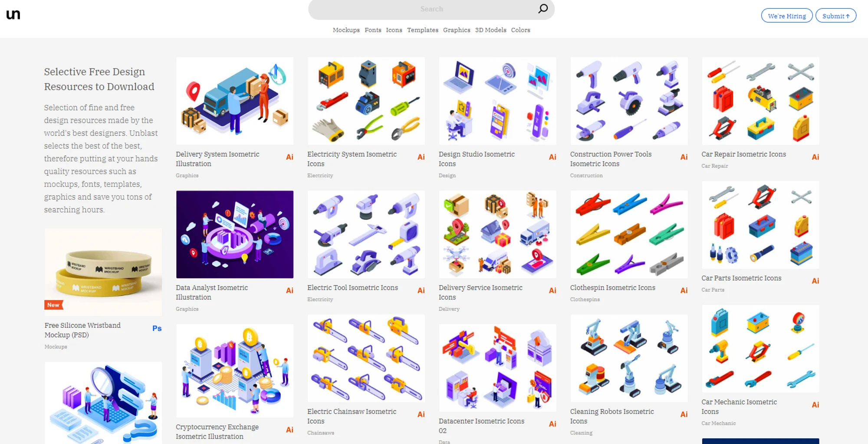Click Ai badge for Delivery System Isometric Illustration

(289, 157)
